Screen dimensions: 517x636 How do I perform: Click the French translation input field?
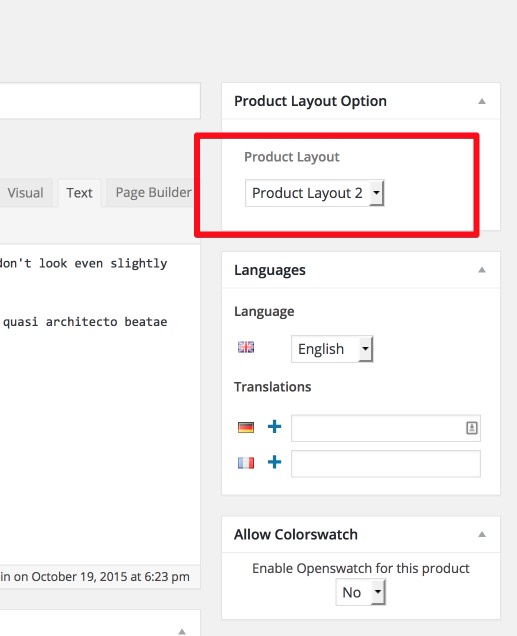(x=386, y=464)
